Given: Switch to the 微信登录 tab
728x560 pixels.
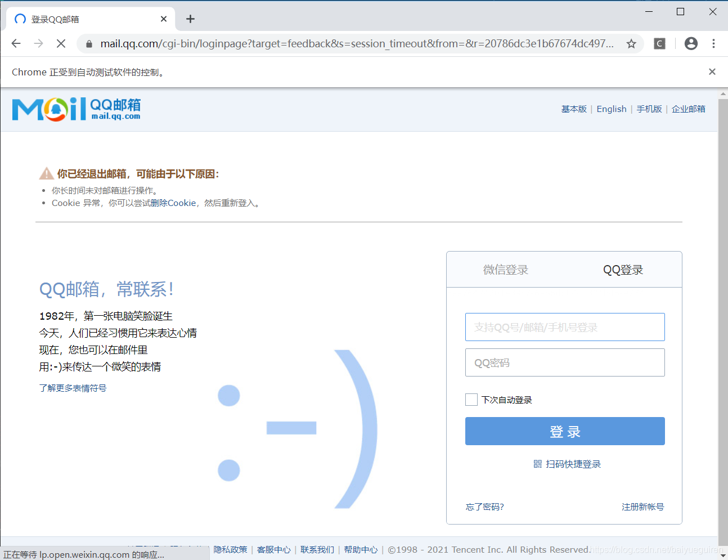Looking at the screenshot, I should point(505,270).
